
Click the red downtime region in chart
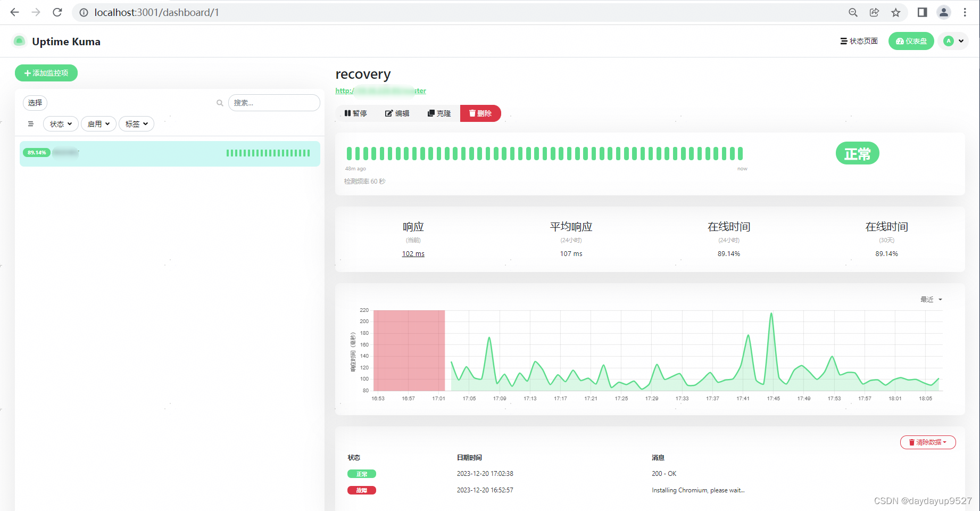pyautogui.click(x=409, y=350)
